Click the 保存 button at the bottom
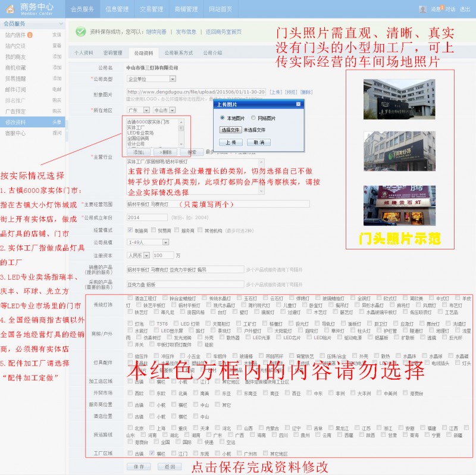This screenshot has height=475, width=476. click(x=139, y=467)
